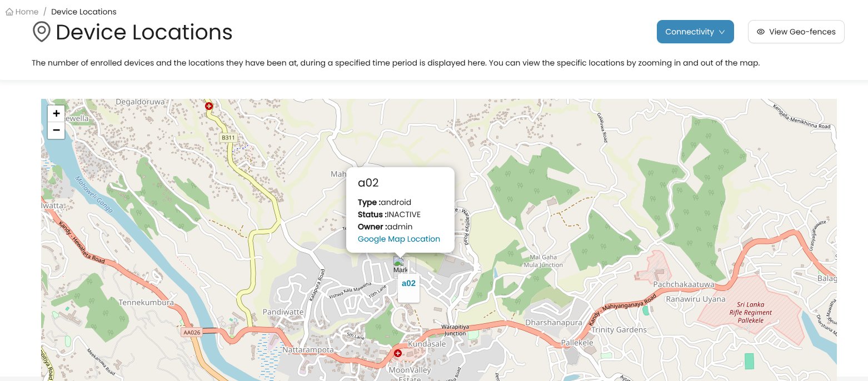Click the red hospital cross near Degaldoruwa
Image resolution: width=868 pixels, height=381 pixels.
coord(209,106)
